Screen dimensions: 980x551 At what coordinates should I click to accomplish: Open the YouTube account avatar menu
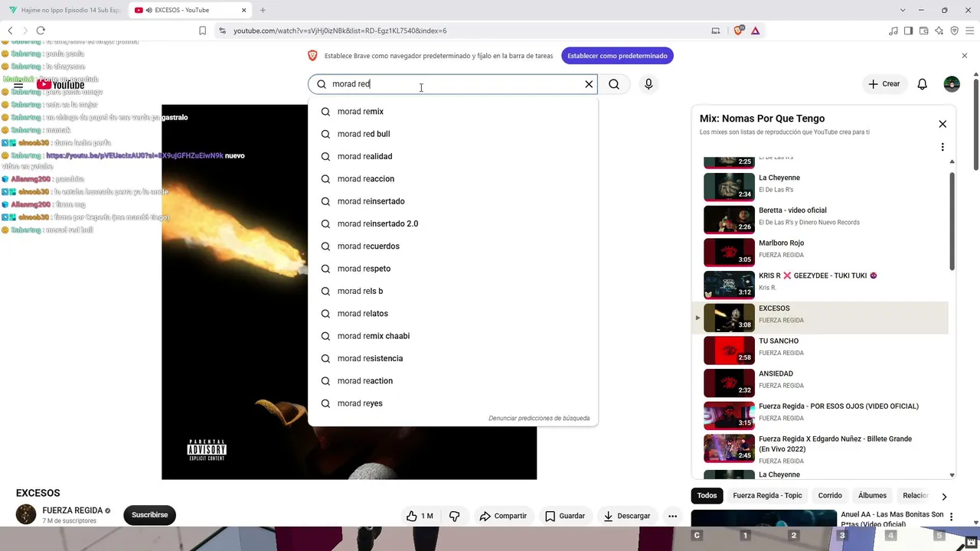point(952,84)
